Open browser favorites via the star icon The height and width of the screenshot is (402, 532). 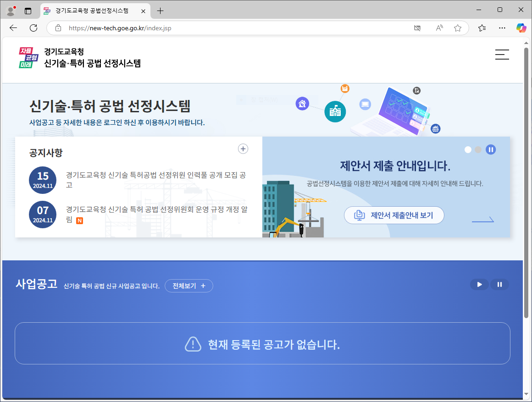pyautogui.click(x=457, y=28)
